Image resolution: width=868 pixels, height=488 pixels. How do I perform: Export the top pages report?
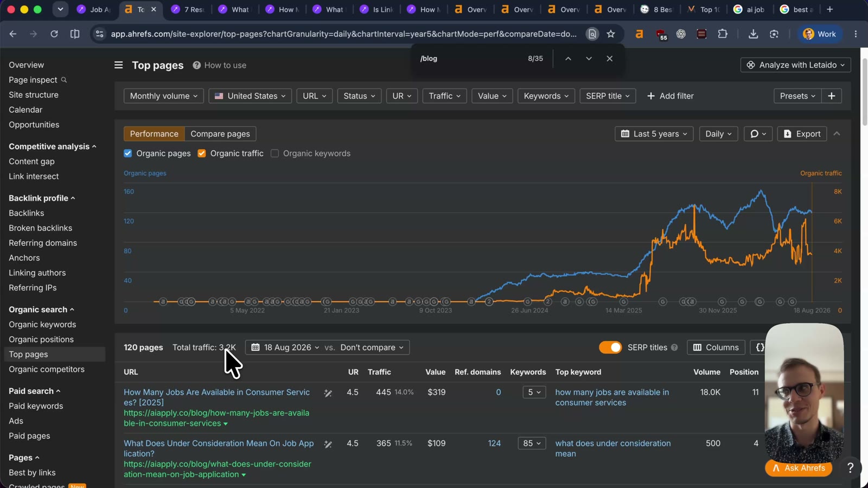[x=802, y=134]
